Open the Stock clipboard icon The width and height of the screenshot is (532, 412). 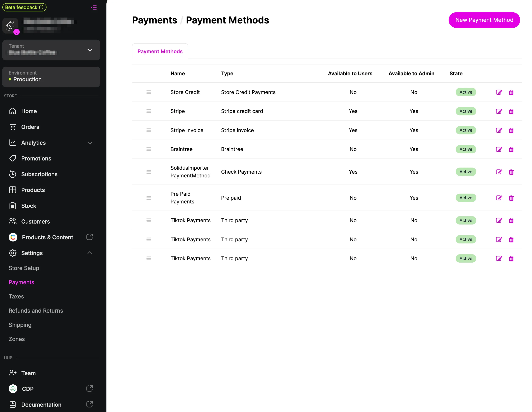pos(13,206)
